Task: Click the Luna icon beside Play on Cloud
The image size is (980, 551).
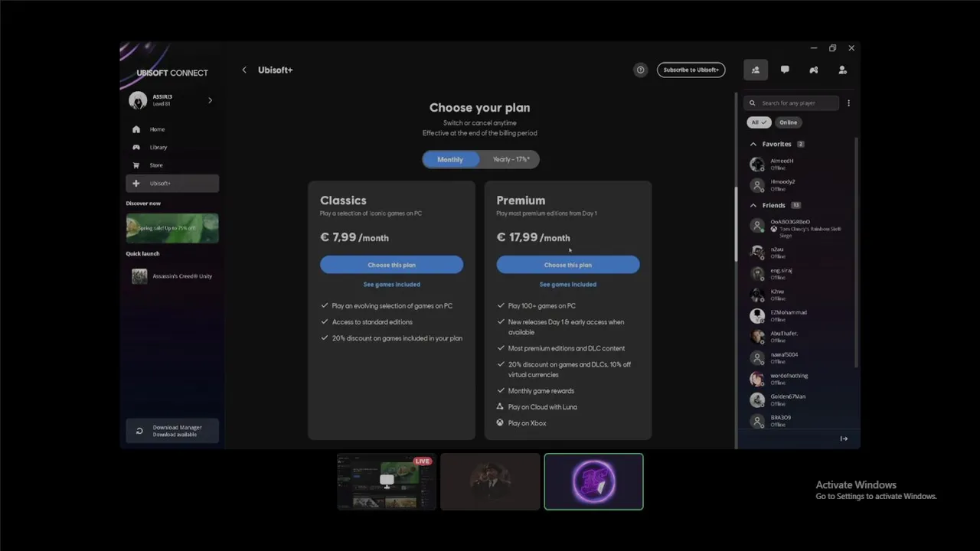Action: (x=500, y=407)
